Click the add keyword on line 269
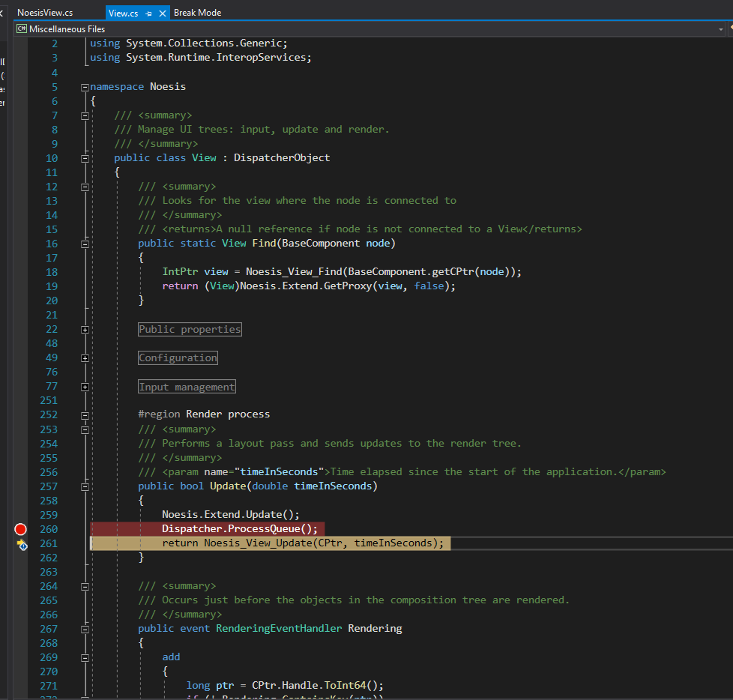 [171, 657]
